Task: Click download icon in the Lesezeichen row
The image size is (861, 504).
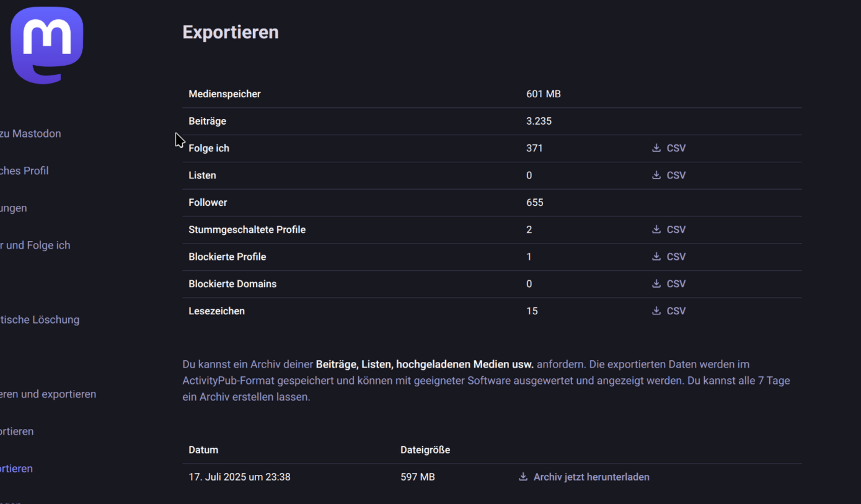Action: pos(656,311)
